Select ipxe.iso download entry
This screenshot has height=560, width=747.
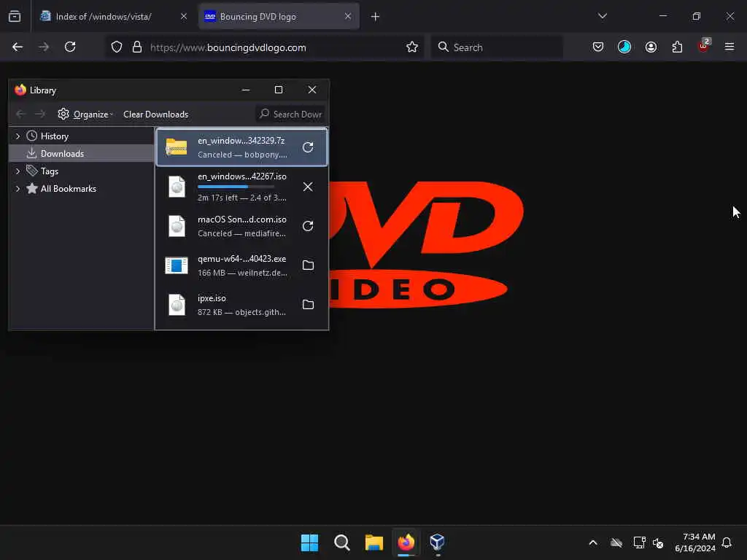click(241, 305)
